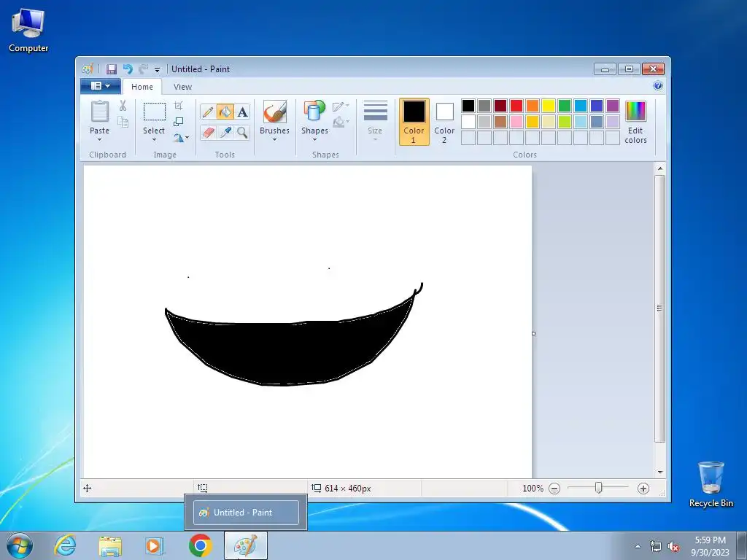Click the Copy icon

[123, 122]
